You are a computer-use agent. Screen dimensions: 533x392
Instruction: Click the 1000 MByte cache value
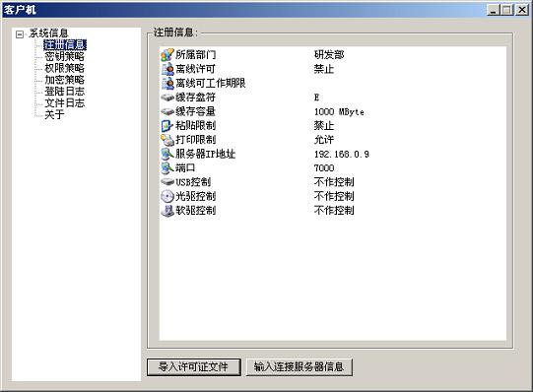(x=339, y=111)
